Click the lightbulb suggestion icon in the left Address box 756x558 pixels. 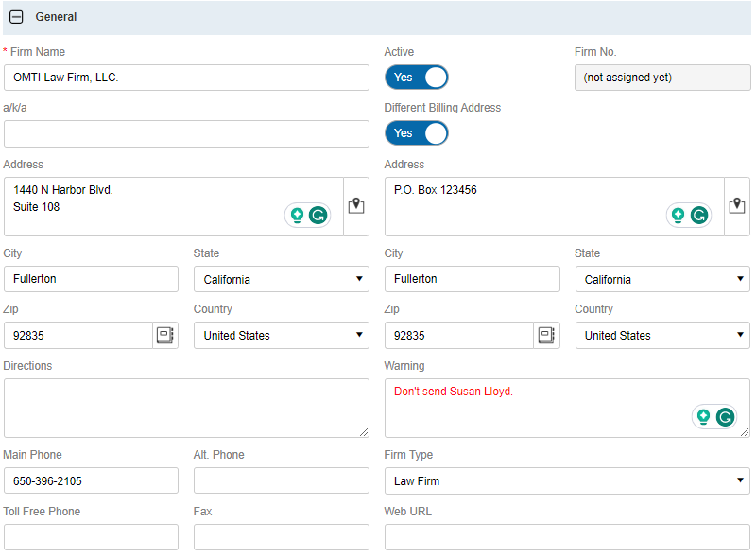(297, 216)
